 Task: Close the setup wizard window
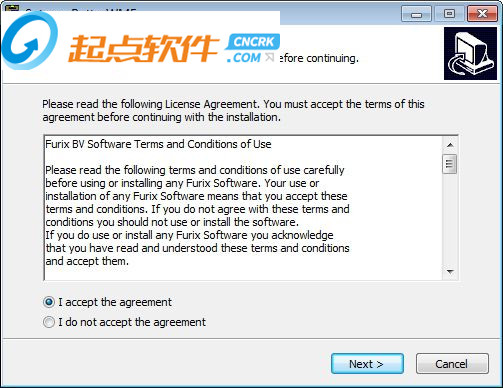[482, 14]
